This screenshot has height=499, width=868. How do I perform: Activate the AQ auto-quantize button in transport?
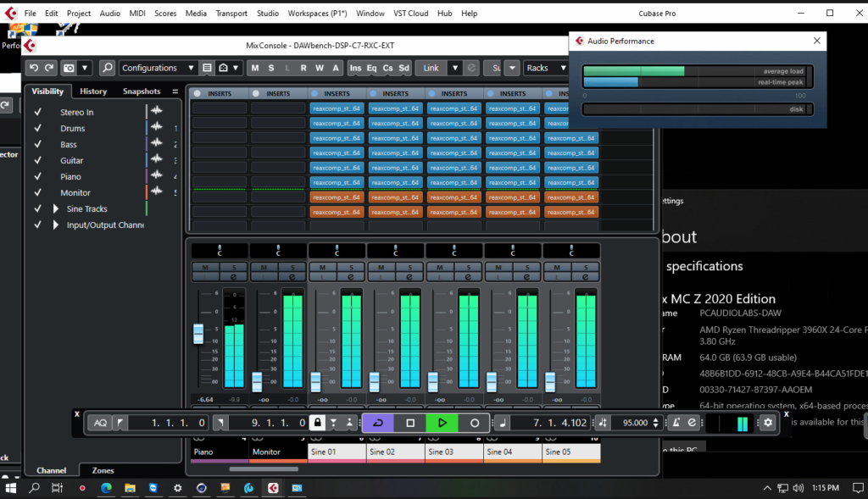100,423
